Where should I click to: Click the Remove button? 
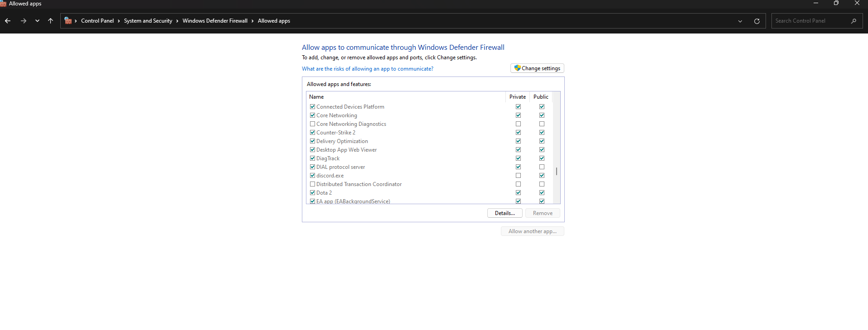[x=543, y=213]
